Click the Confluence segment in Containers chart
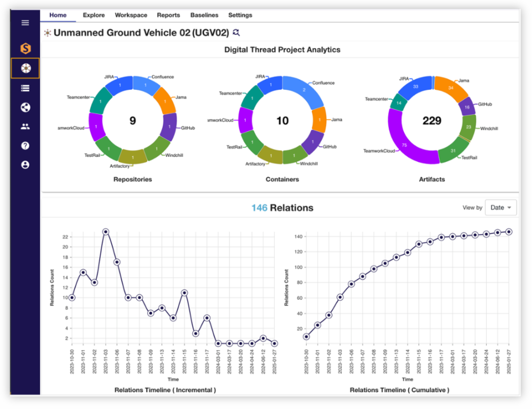Screen dimensions: 532x409 click(304, 89)
